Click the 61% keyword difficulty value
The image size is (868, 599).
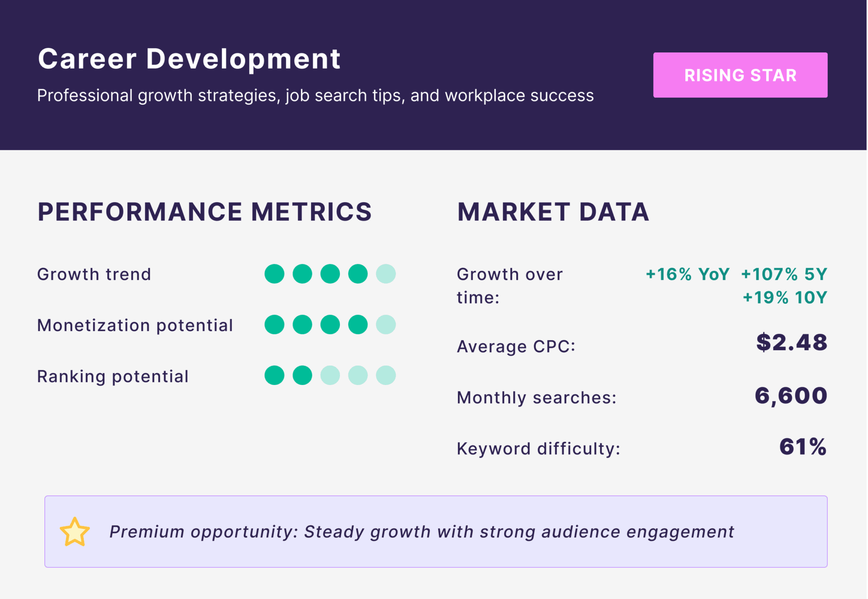[803, 447]
